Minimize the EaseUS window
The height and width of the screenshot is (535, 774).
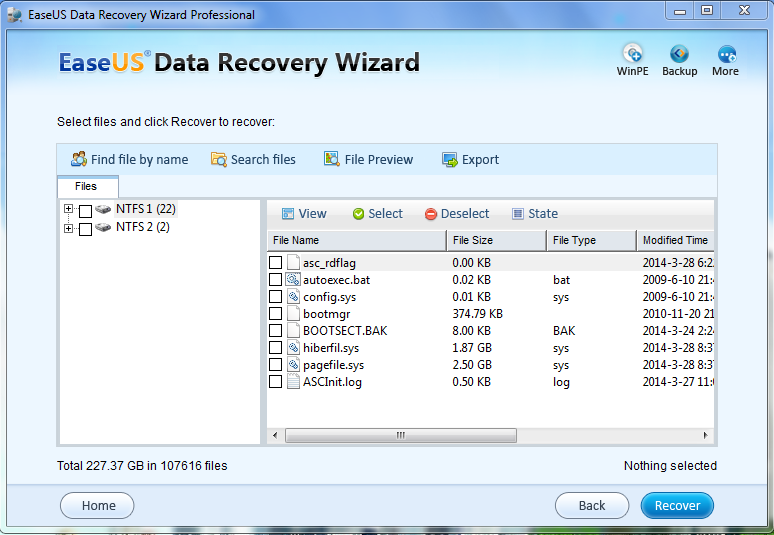[680, 11]
